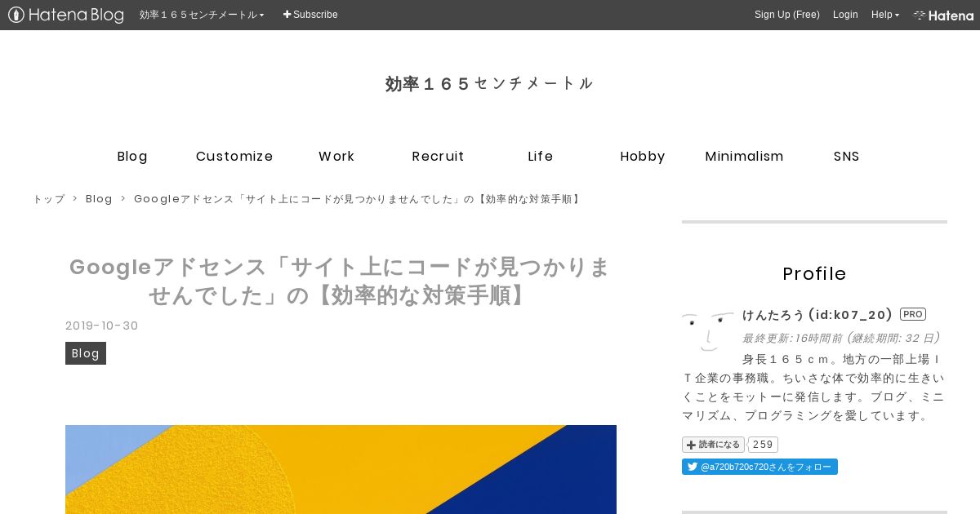
Task: Open the けんたろう (id:k07_20) profile link
Action: pos(817,315)
